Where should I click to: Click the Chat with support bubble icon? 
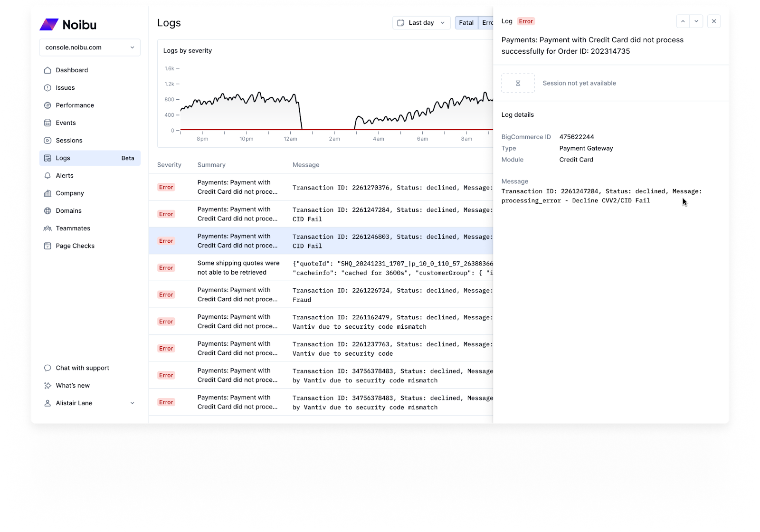pos(47,368)
